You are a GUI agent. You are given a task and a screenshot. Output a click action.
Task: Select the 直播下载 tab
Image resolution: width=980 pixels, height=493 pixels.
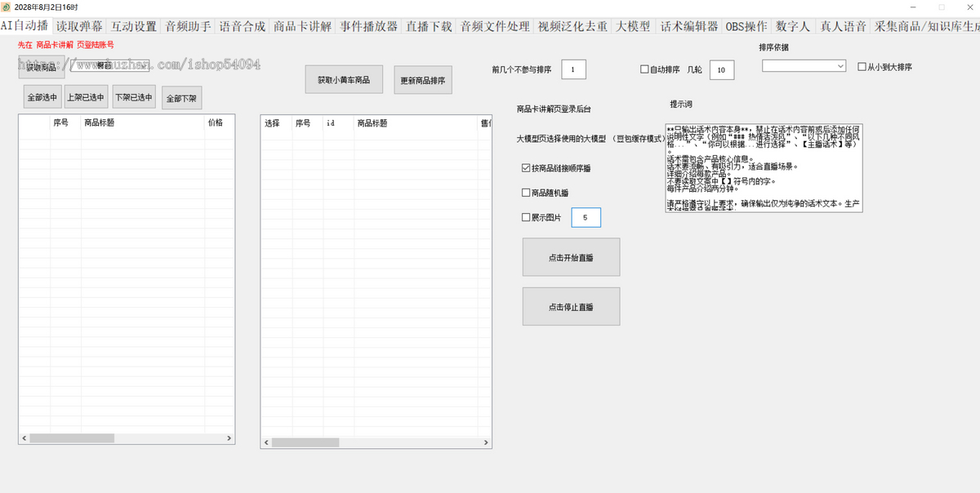tap(429, 26)
